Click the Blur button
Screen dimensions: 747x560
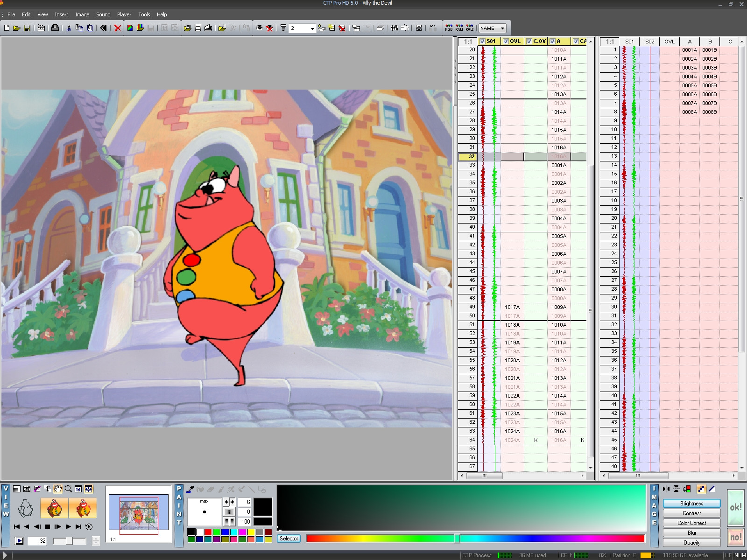[691, 533]
